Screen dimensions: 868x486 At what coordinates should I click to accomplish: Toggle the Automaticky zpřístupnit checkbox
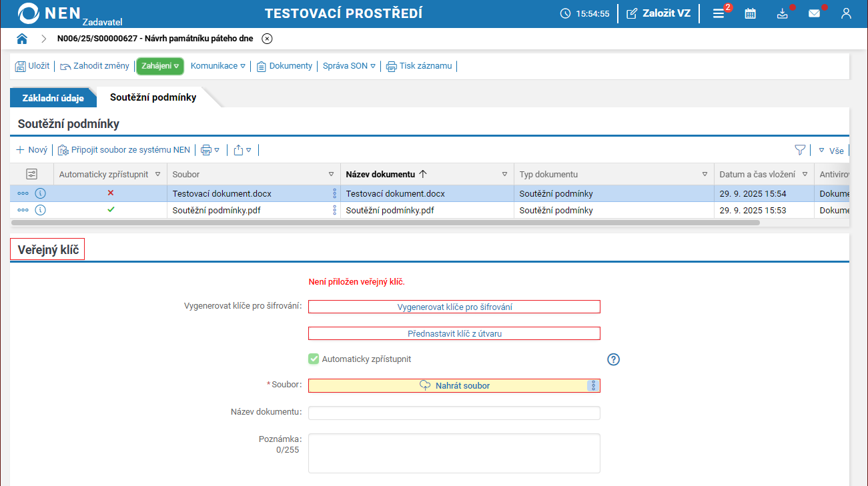pyautogui.click(x=314, y=359)
